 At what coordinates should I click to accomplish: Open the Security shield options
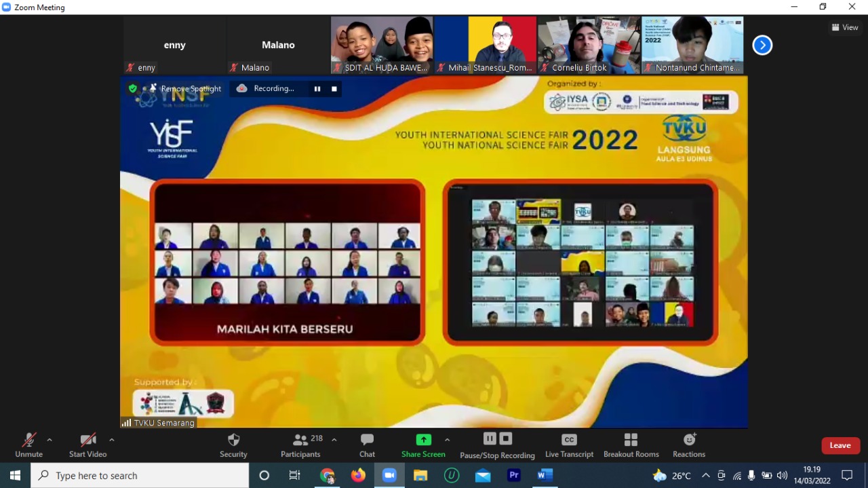tap(233, 445)
